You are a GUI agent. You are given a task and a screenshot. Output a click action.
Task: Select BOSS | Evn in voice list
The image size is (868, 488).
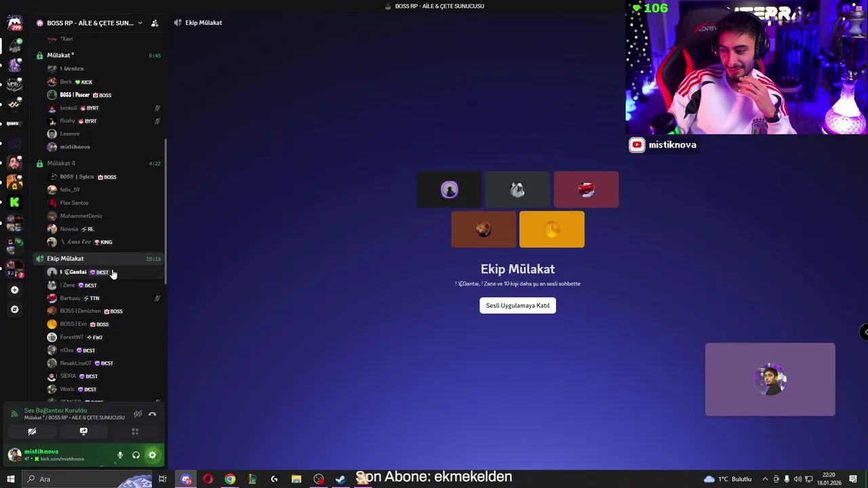[104, 324]
